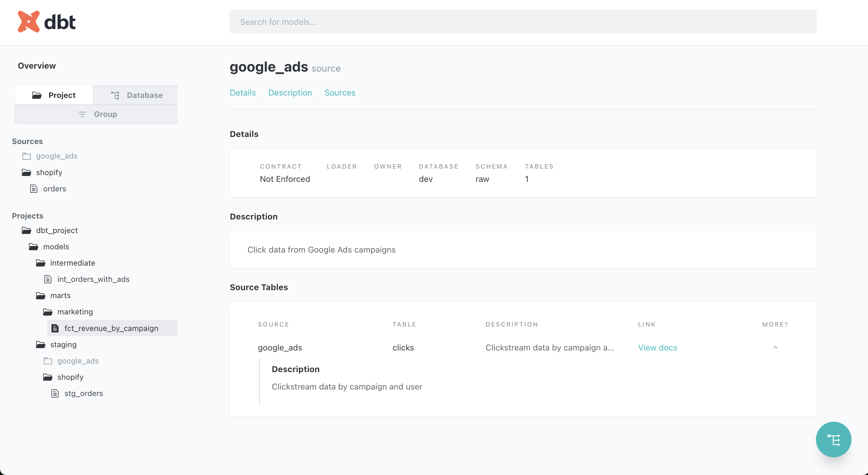Click the google_ads cell in Source Tables
The width and height of the screenshot is (868, 475).
click(280, 348)
